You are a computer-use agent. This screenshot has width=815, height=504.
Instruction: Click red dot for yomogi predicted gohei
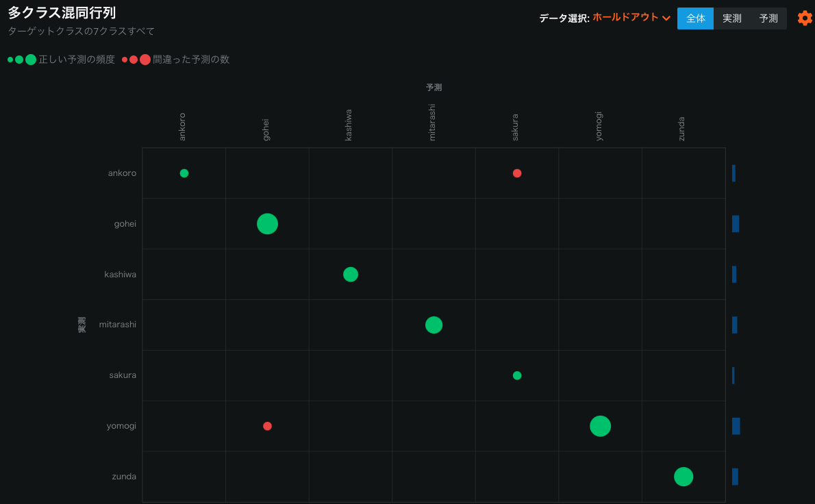pyautogui.click(x=267, y=426)
